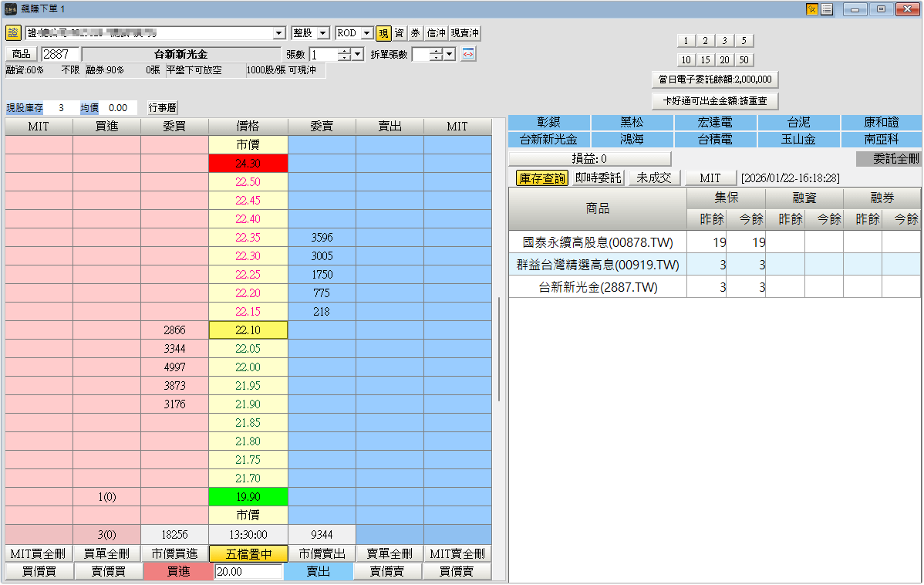Click ask volume 3596 cell

(x=322, y=238)
